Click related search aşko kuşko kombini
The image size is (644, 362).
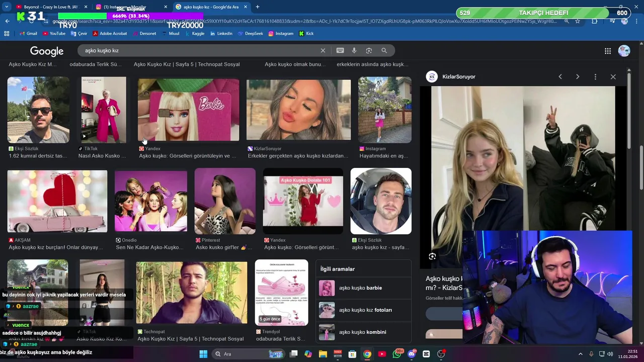363,332
